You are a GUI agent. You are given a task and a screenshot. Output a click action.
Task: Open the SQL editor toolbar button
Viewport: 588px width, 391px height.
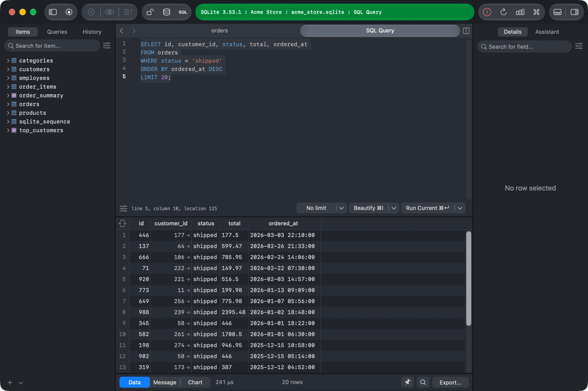click(183, 12)
